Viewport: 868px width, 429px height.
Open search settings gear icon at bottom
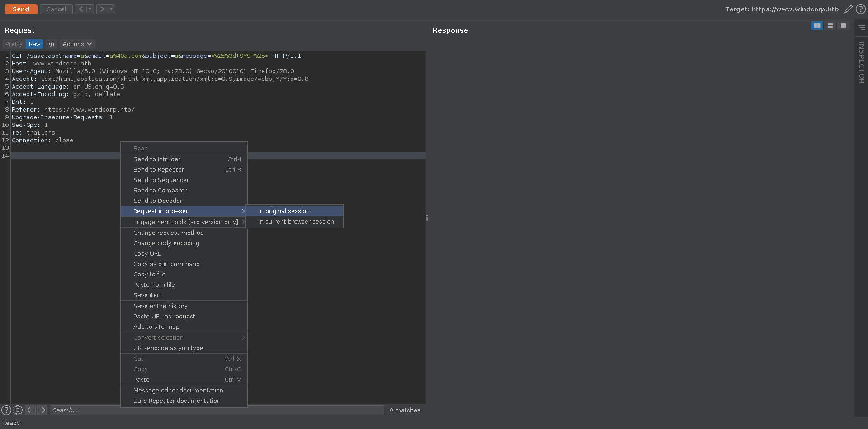pyautogui.click(x=18, y=410)
